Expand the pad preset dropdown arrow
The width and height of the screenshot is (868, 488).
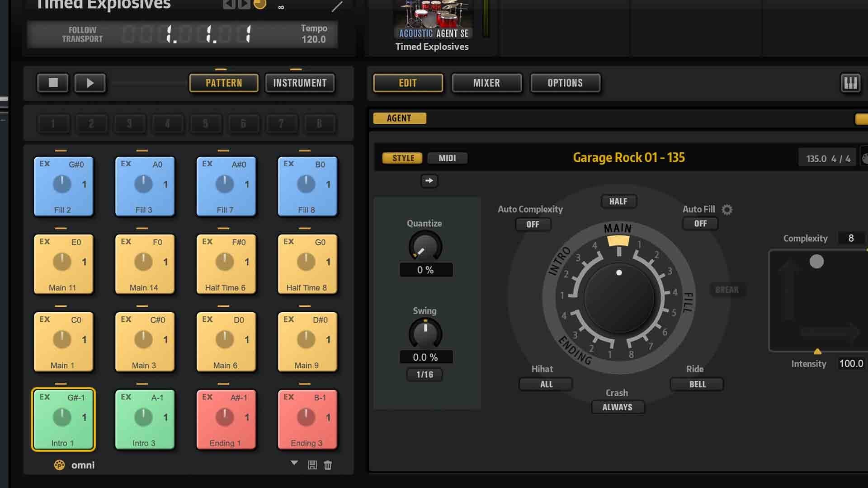tap(294, 463)
